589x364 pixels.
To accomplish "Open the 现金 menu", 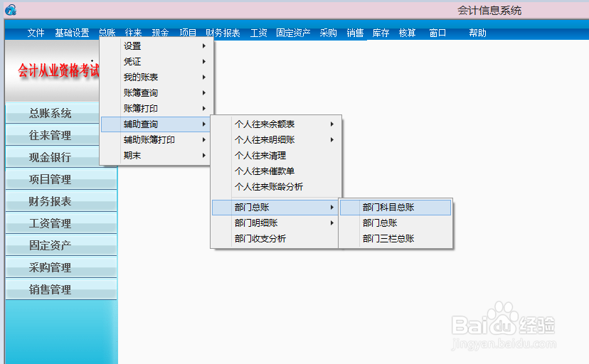I will tap(160, 33).
